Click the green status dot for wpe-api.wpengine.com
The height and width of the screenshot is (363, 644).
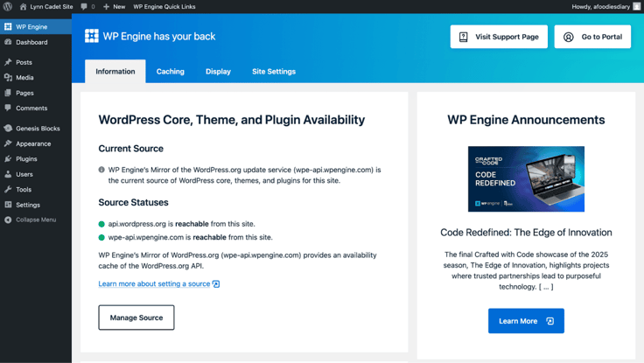101,237
